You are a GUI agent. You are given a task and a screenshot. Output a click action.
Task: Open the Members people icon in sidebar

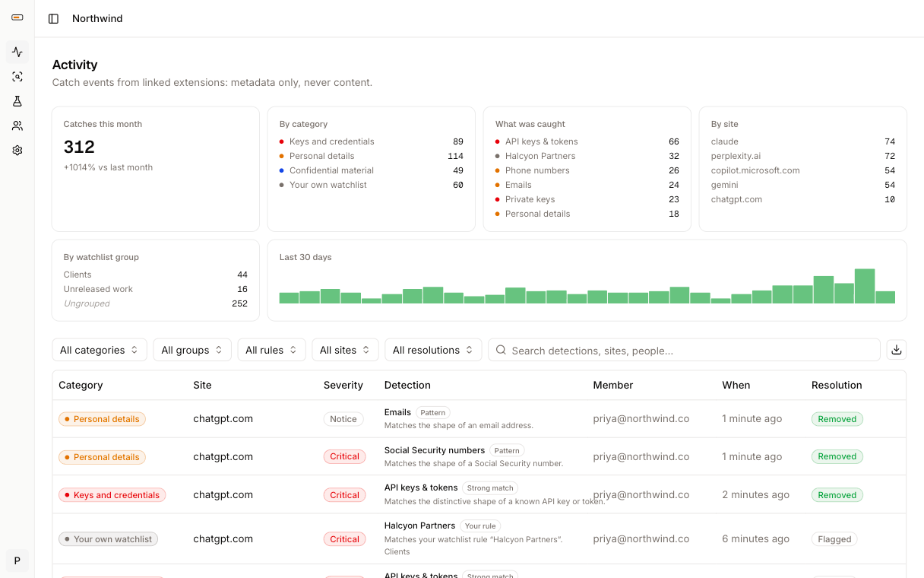click(x=17, y=125)
